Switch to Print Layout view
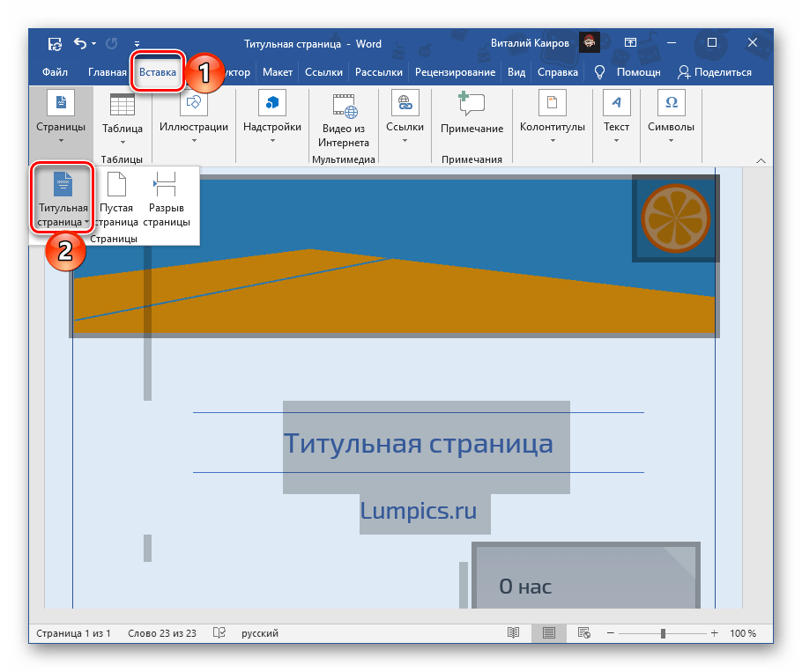This screenshot has width=802, height=672. pos(549,633)
